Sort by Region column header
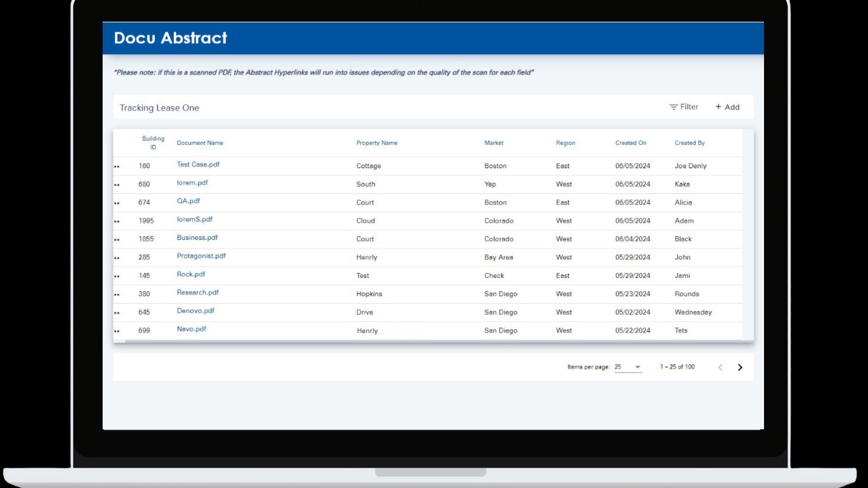The height and width of the screenshot is (488, 868). click(566, 143)
